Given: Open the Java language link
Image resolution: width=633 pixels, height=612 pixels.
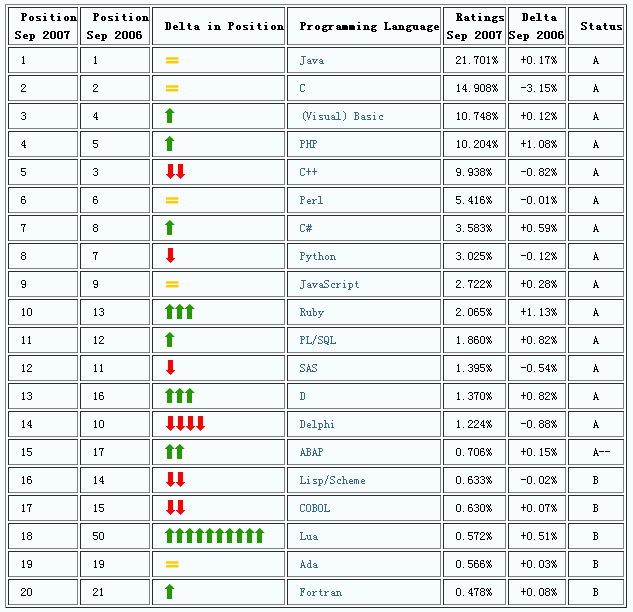Looking at the screenshot, I should [x=312, y=61].
